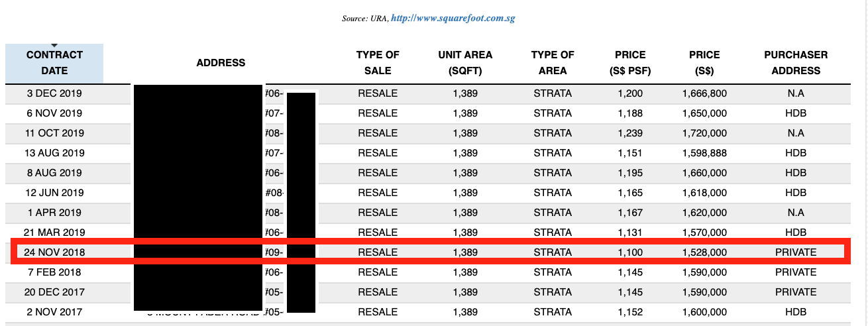
Task: Select the 1,598,888 price entry
Action: coord(704,153)
